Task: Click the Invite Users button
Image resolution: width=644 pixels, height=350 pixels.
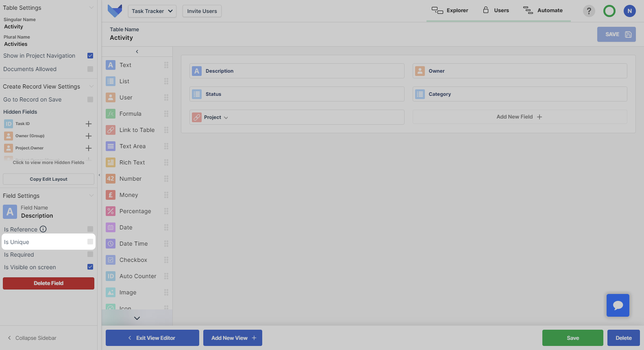Action: click(202, 11)
